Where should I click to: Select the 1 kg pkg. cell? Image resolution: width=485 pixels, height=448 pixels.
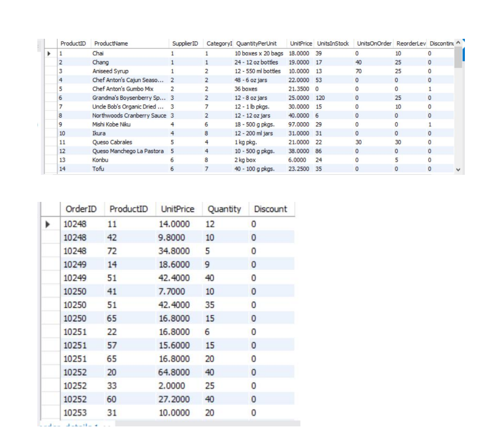[245, 142]
